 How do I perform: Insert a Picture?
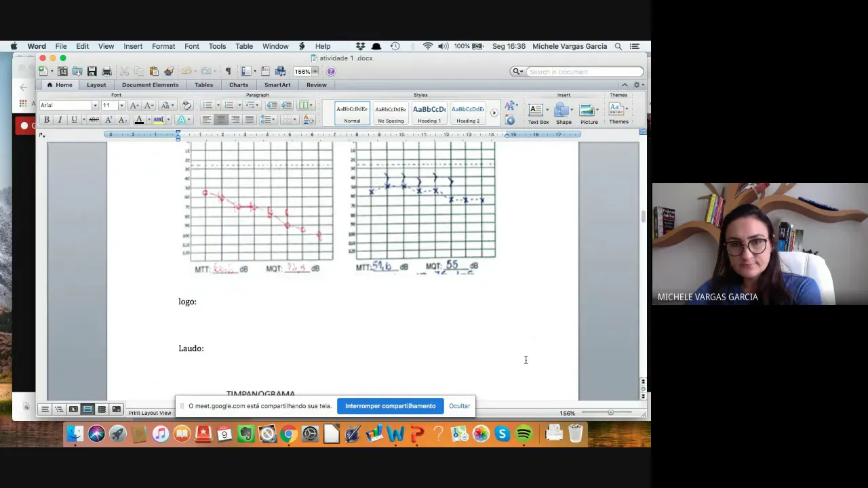(x=589, y=113)
